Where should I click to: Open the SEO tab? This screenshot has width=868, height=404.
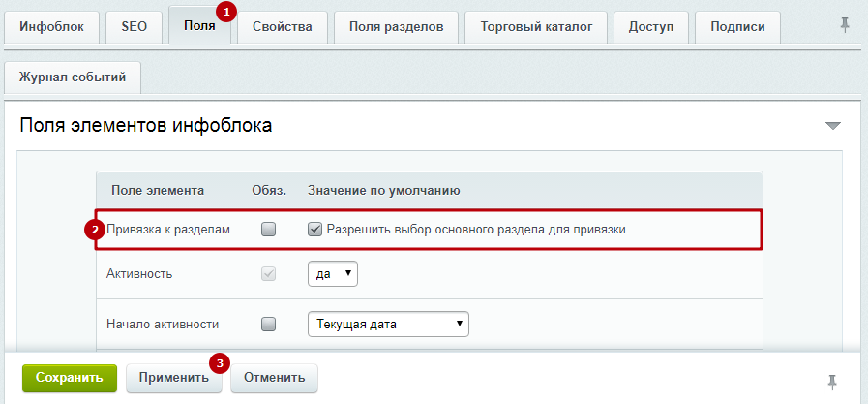[134, 26]
